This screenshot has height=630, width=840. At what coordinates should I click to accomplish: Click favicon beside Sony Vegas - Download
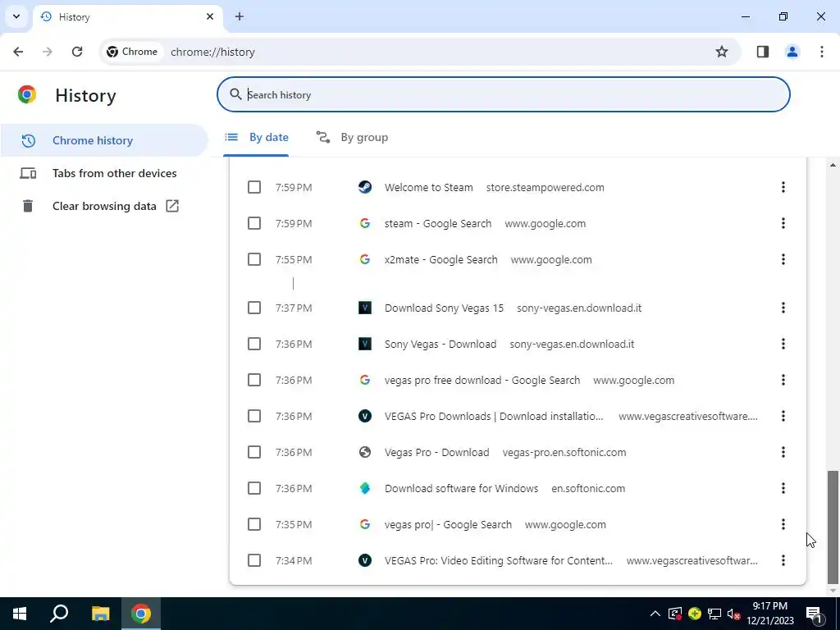point(365,344)
